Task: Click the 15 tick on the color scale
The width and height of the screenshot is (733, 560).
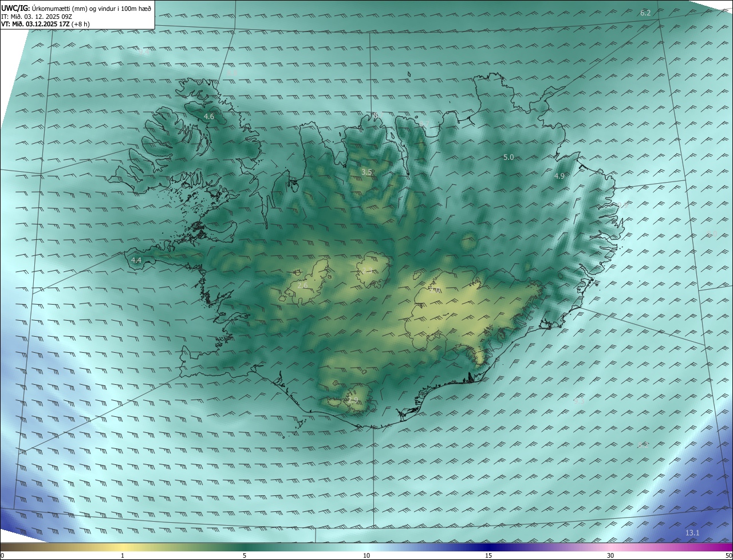Action: pos(488,555)
